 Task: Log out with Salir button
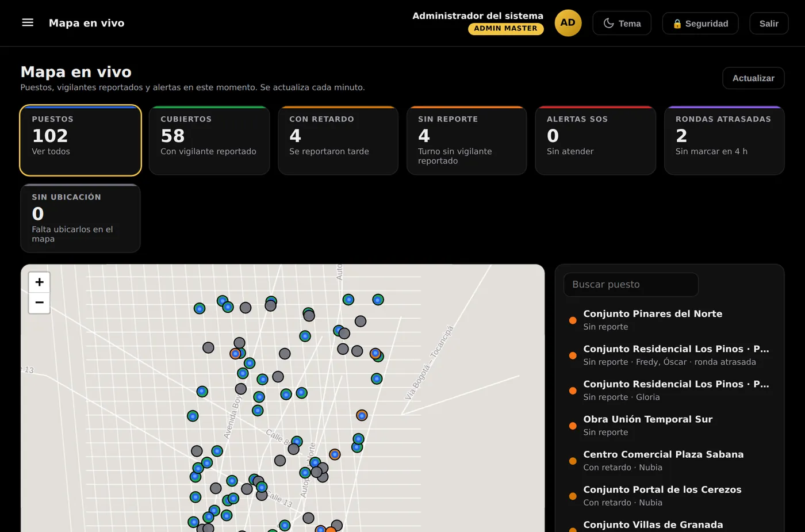(769, 24)
